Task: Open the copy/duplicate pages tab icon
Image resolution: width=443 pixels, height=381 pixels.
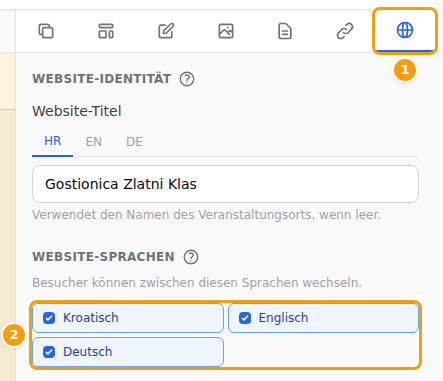Action: 46,31
